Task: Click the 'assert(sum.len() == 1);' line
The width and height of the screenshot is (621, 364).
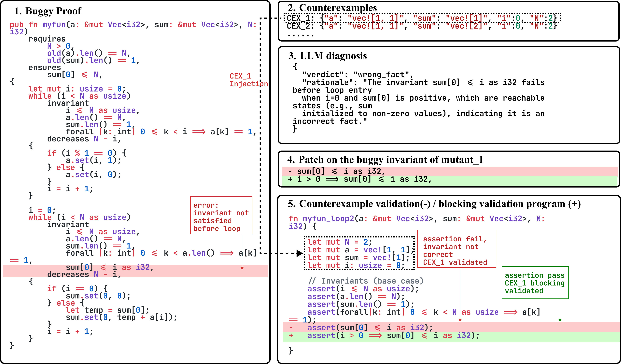Action: pyautogui.click(x=361, y=305)
